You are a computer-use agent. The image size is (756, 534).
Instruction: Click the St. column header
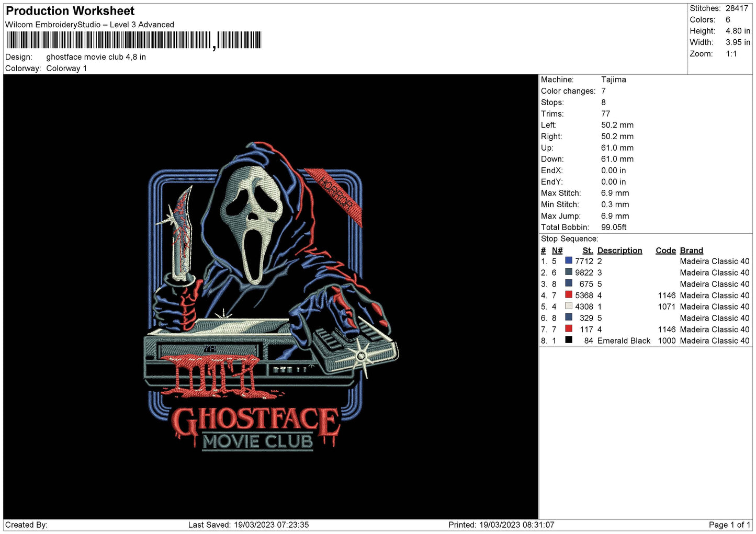coord(588,251)
